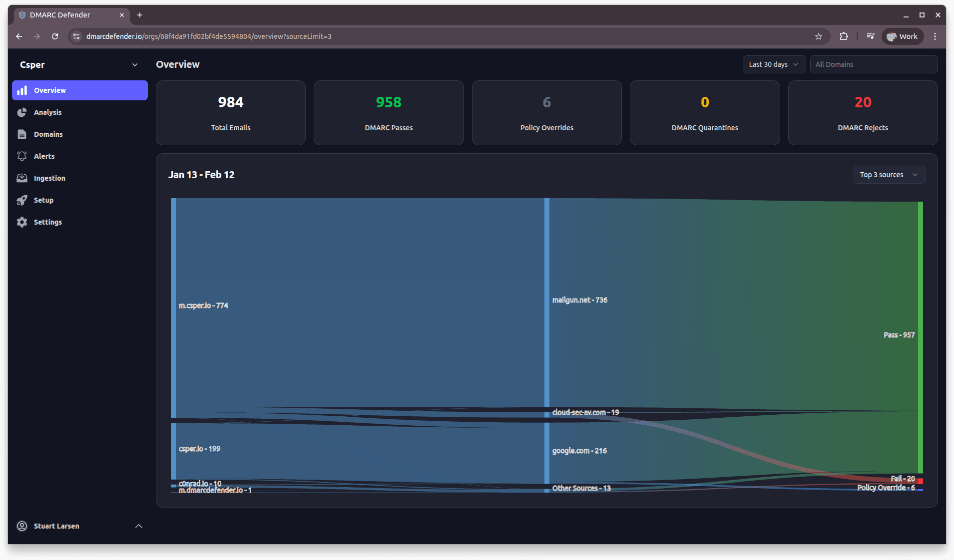Click the Setup rocket icon
954x560 pixels.
(x=22, y=200)
